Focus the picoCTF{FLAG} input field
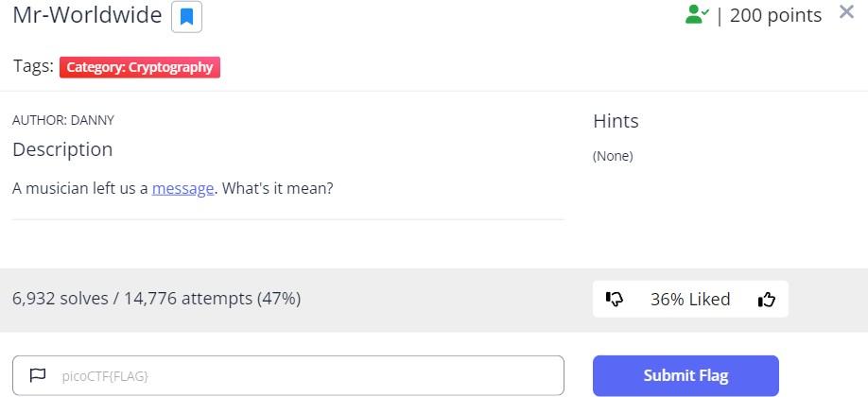This screenshot has height=397, width=868. (303, 375)
